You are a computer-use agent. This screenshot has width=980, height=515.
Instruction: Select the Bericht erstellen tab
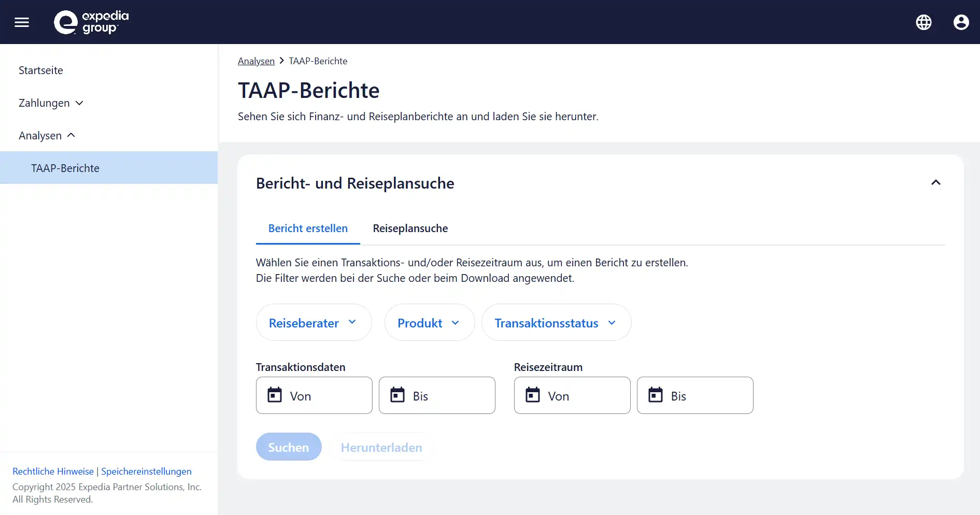(x=308, y=228)
